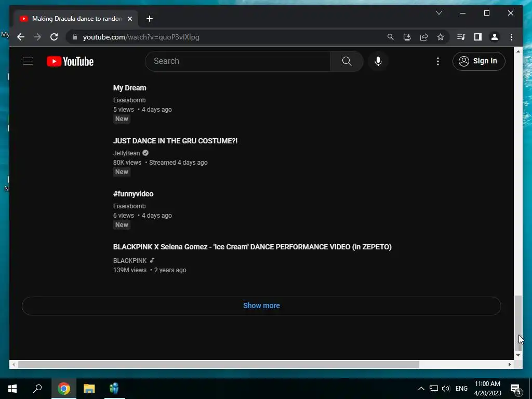Show hidden system tray icons
Viewport: 532px width, 399px height.
tap(421, 389)
